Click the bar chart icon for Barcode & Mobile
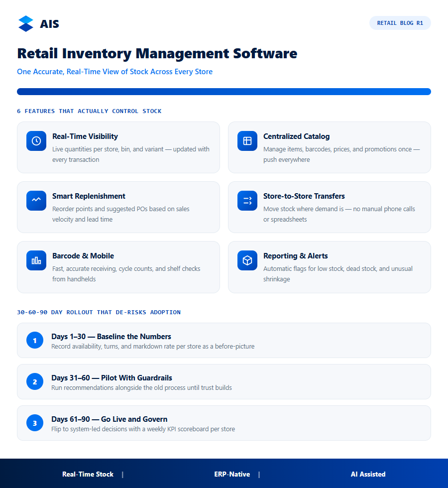The width and height of the screenshot is (448, 488). click(x=36, y=260)
